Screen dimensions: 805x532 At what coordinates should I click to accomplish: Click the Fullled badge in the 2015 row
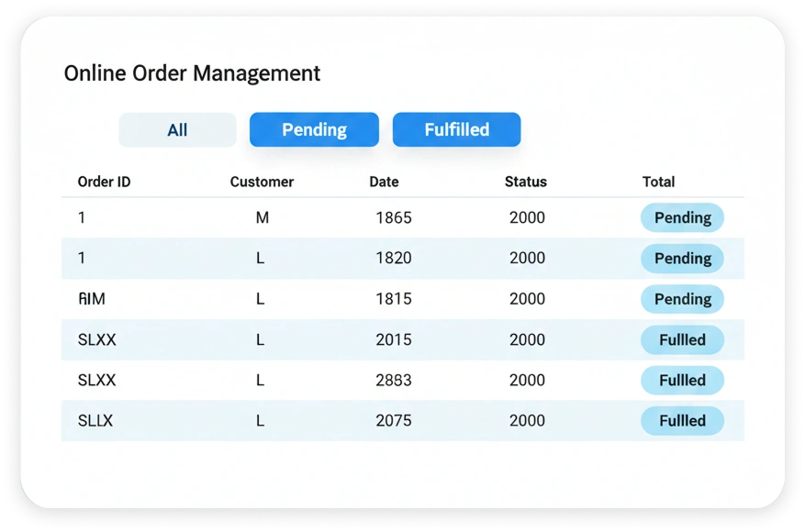click(x=682, y=339)
